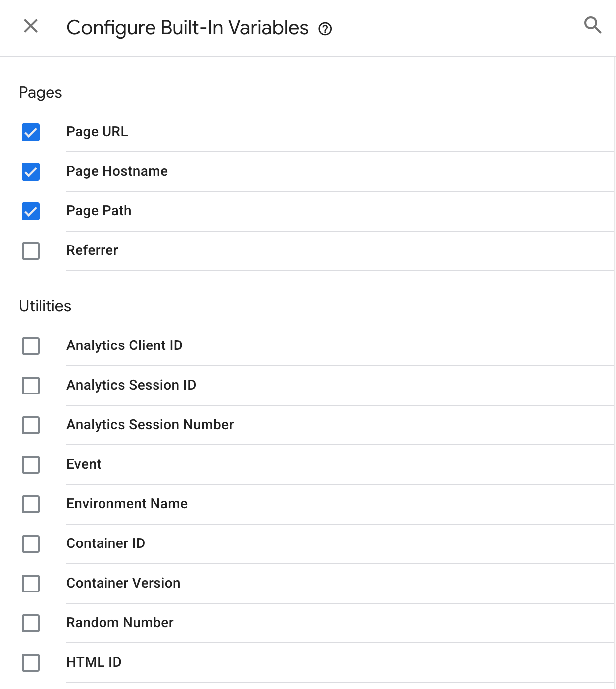
Task: Enable the Container ID variable
Action: (30, 544)
